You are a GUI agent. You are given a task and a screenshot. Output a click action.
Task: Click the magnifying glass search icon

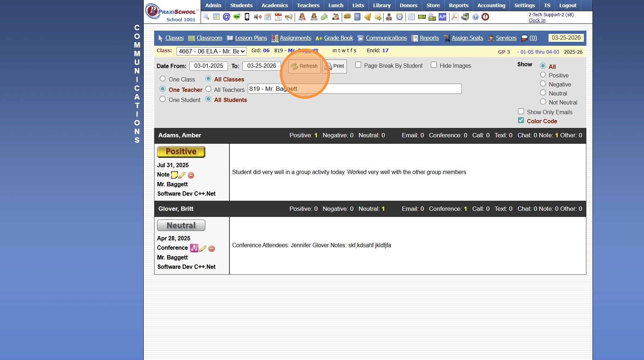coord(206,17)
